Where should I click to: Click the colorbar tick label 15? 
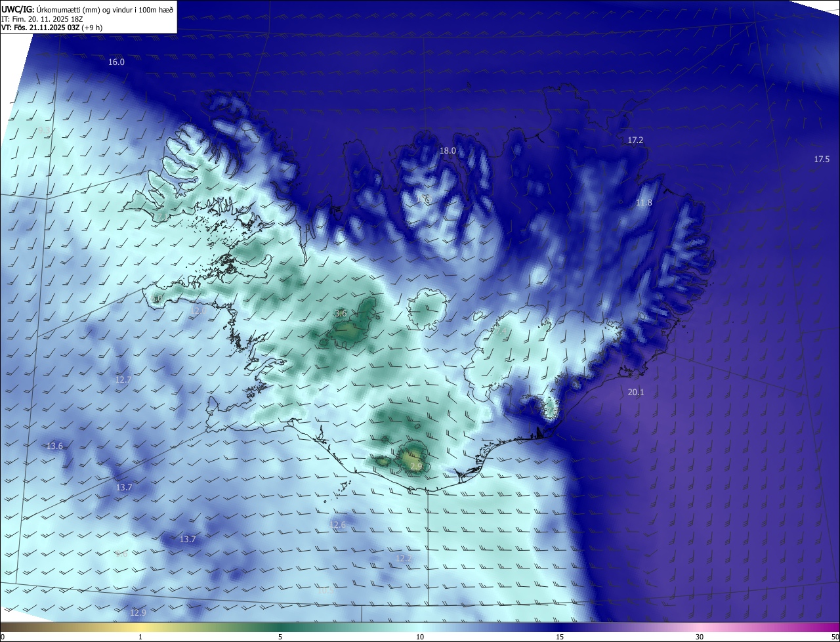pos(560,637)
